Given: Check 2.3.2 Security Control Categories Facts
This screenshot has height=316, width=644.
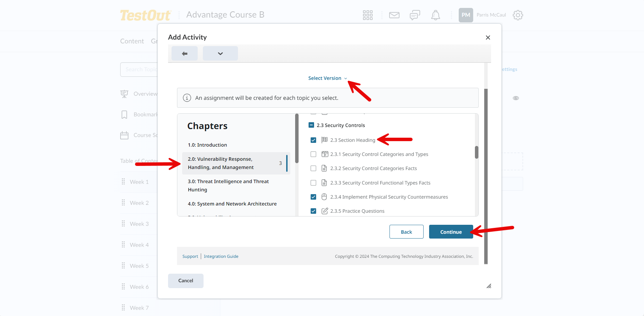Looking at the screenshot, I should [x=313, y=168].
